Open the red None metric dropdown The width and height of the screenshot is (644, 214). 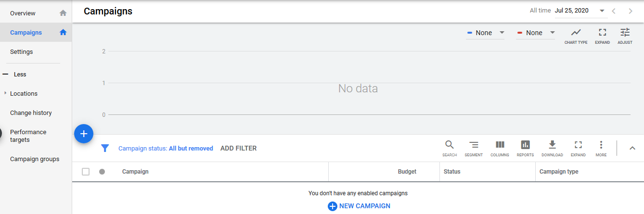point(536,33)
